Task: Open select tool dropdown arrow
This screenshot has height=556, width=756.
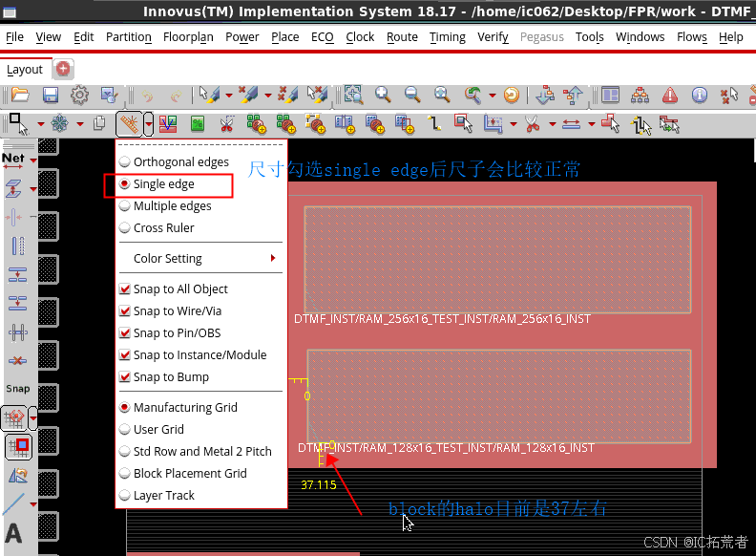Action: click(40, 124)
